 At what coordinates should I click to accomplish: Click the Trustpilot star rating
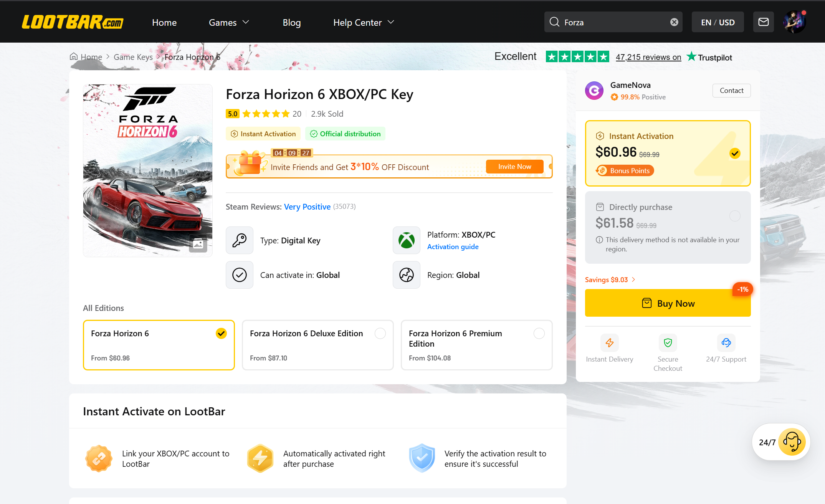[577, 57]
